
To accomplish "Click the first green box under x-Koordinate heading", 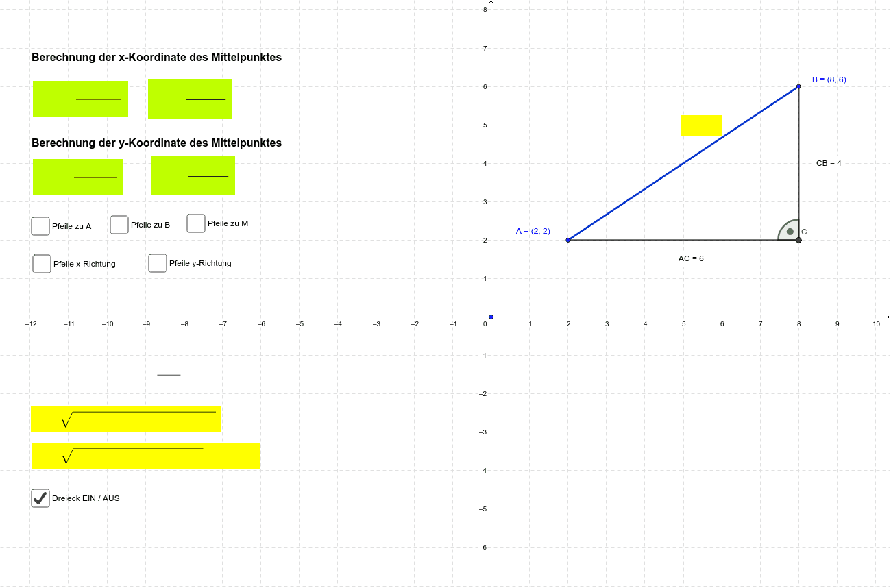I will [81, 99].
